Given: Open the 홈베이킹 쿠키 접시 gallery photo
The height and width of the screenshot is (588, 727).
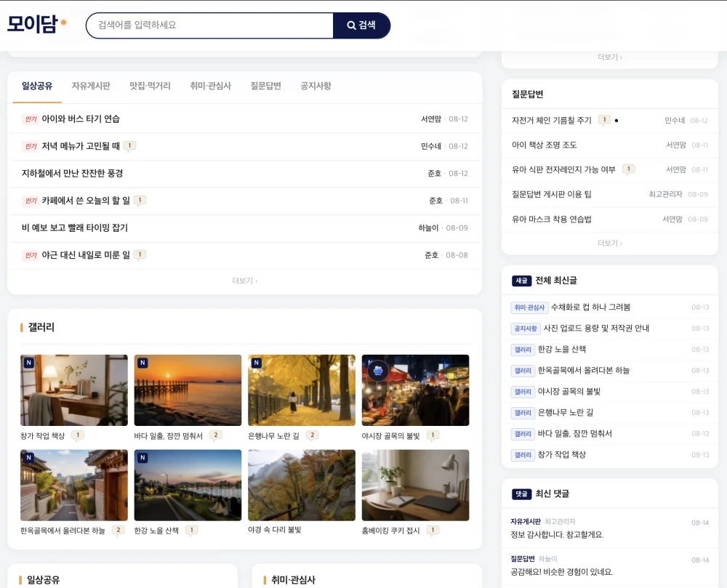Looking at the screenshot, I should coord(415,485).
